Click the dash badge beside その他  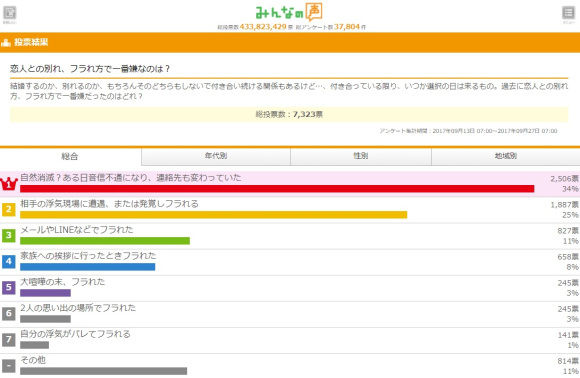9,365
